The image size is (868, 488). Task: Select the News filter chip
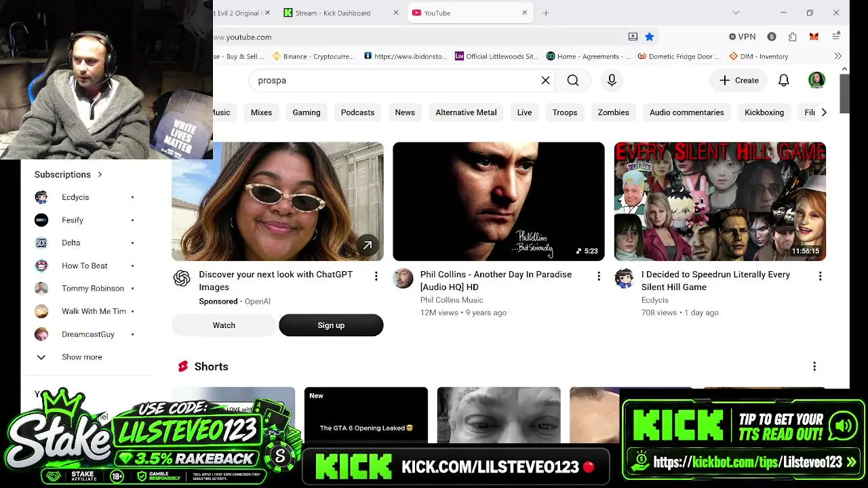(405, 113)
